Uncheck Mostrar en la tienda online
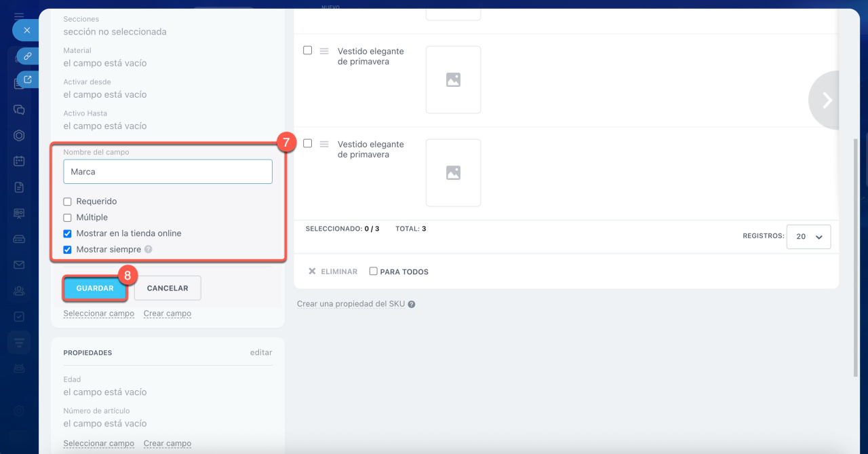868x454 pixels. (67, 233)
